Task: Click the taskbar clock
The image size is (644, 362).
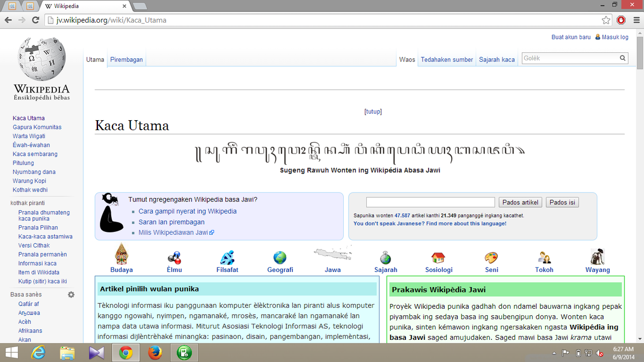Action: [x=623, y=352]
